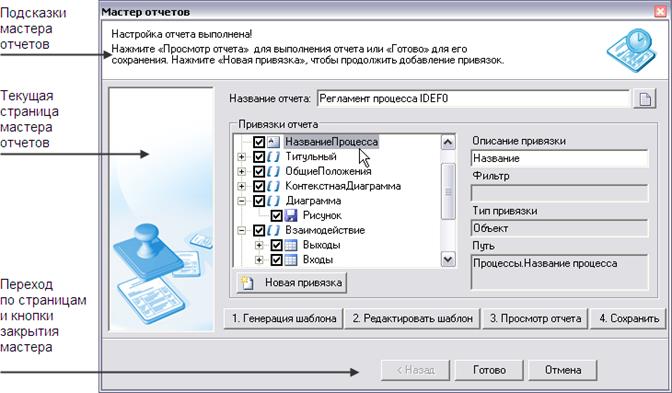Select the КонтекстнаяДиаграмма tree row
The image size is (672, 393).
[x=343, y=186]
